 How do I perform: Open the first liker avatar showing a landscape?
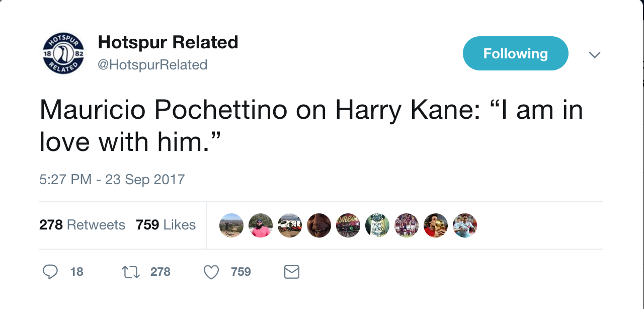click(x=231, y=225)
